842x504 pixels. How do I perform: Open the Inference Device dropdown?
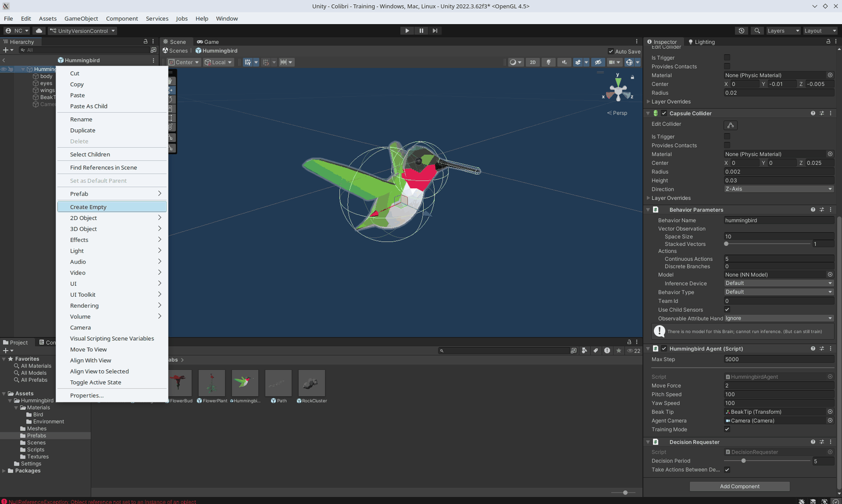pos(779,283)
